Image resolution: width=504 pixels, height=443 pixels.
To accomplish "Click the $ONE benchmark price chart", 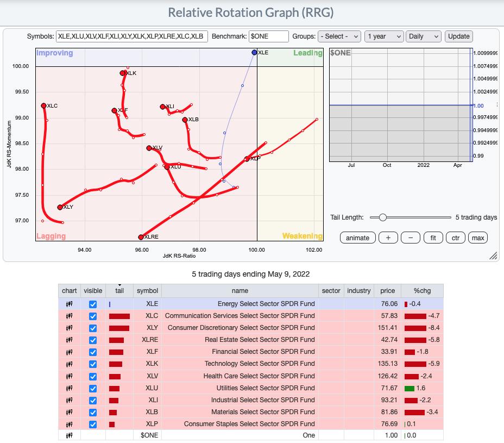I will tap(401, 105).
